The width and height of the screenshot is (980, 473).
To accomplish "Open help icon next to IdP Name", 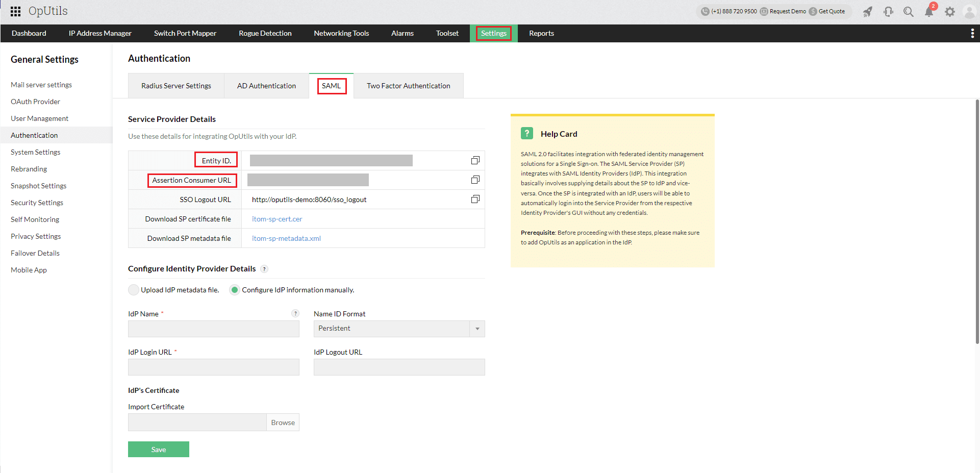I will pos(295,313).
